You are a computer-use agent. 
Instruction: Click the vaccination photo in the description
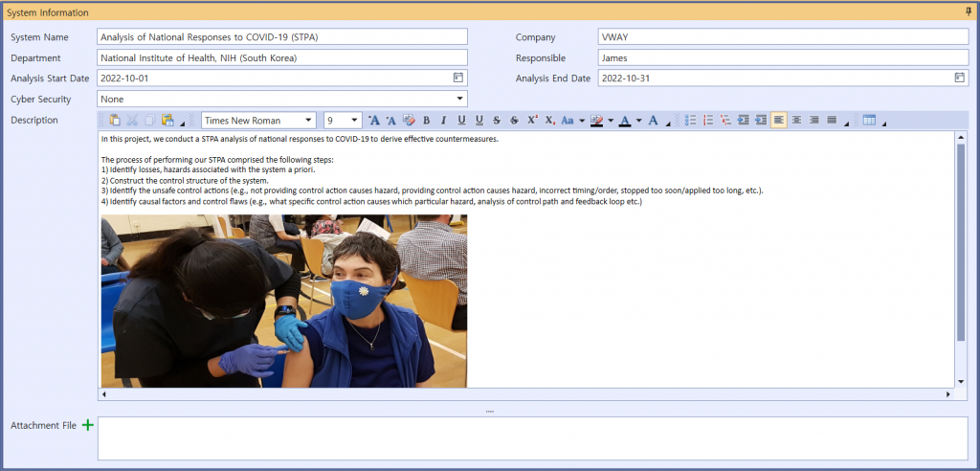pyautogui.click(x=283, y=301)
